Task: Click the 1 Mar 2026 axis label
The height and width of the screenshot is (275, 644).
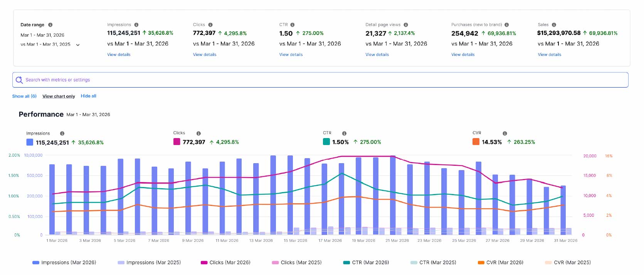Action: (x=57, y=241)
